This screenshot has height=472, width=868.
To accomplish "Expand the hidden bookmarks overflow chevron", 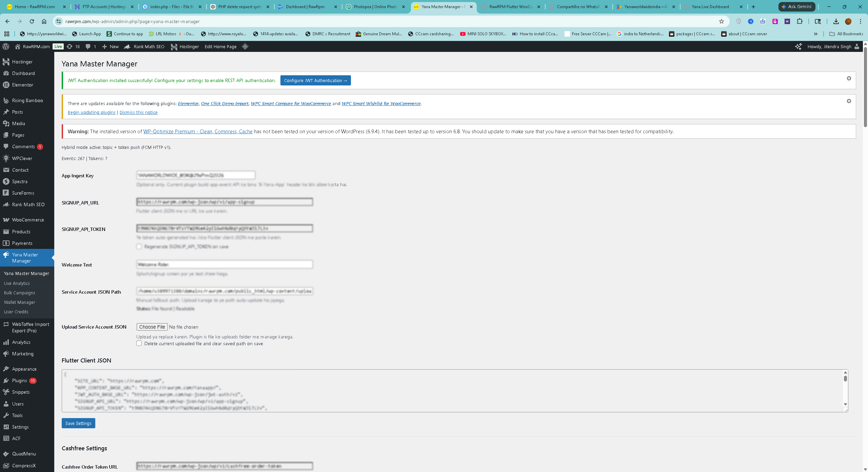I will point(816,34).
